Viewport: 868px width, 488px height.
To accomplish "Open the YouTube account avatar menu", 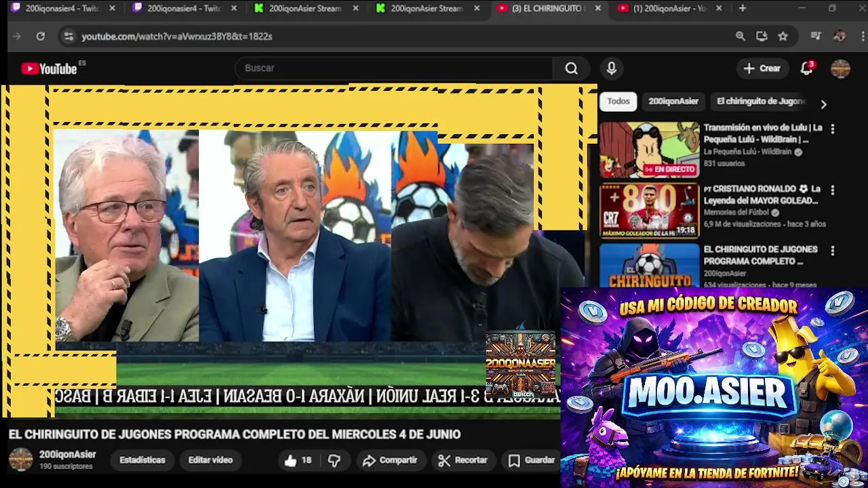I will click(x=840, y=68).
